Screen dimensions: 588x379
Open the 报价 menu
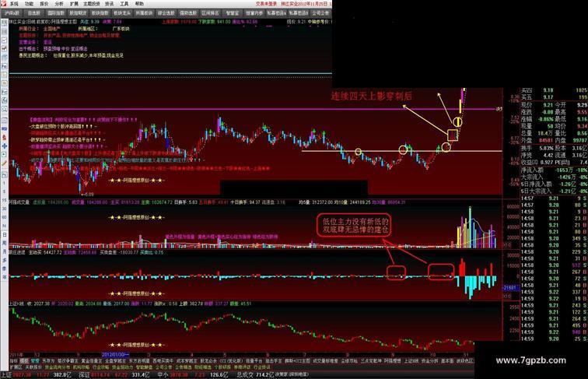point(44,4)
